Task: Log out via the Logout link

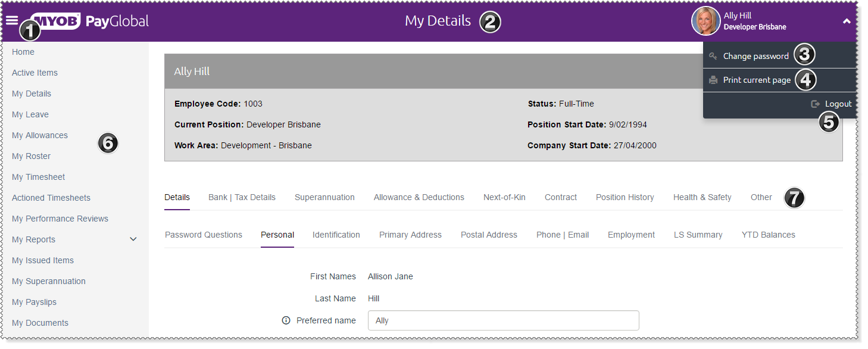Action: (838, 104)
